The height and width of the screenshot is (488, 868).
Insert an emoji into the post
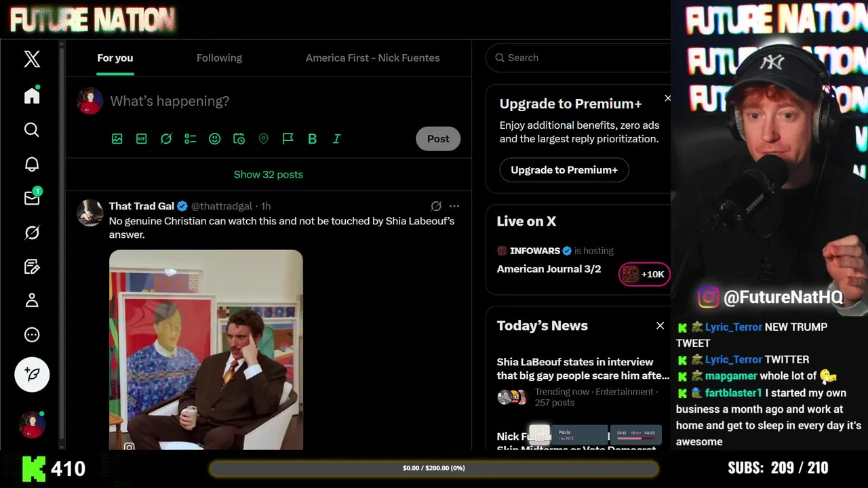tap(215, 139)
